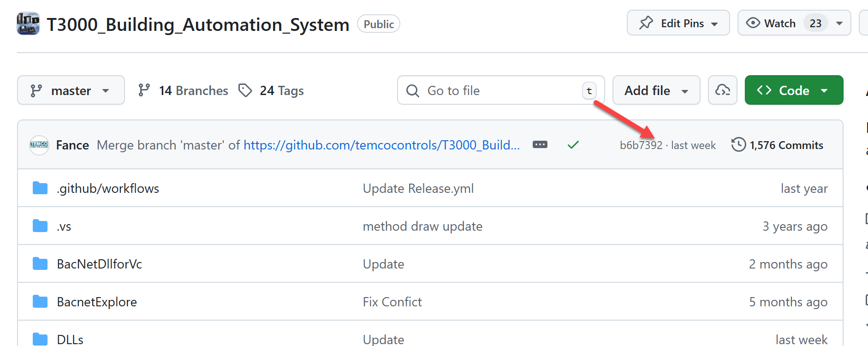
Task: Open the master branch dropdown
Action: [x=71, y=90]
